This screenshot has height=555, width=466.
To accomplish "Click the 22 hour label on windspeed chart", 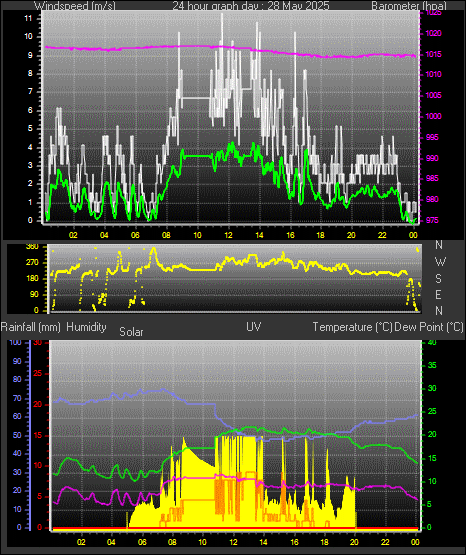I will (382, 235).
